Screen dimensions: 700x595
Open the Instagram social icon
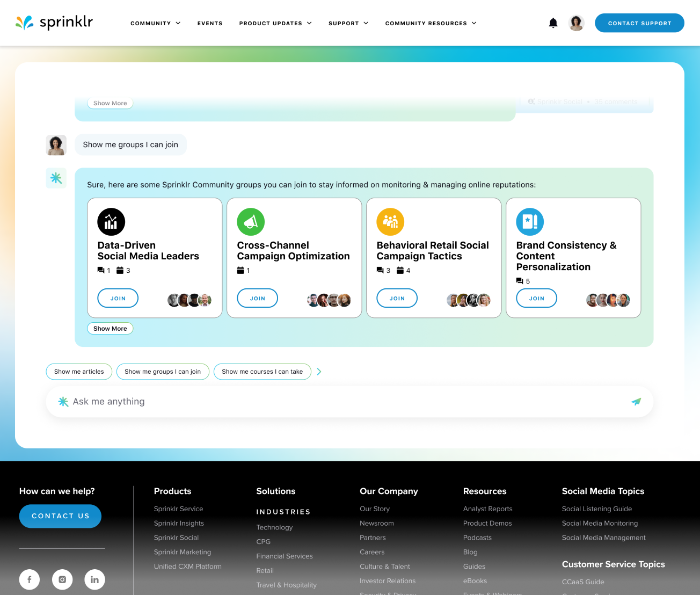click(x=62, y=579)
